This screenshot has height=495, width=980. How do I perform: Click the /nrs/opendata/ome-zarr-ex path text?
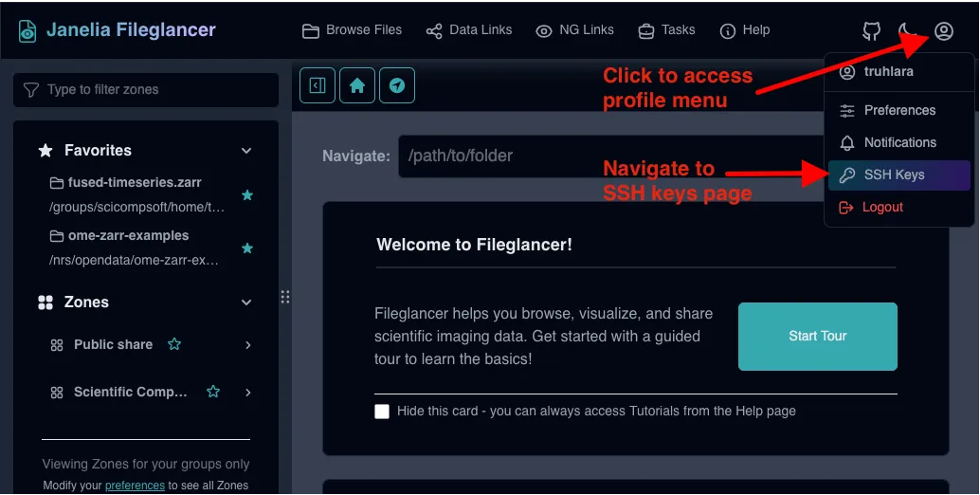135,260
